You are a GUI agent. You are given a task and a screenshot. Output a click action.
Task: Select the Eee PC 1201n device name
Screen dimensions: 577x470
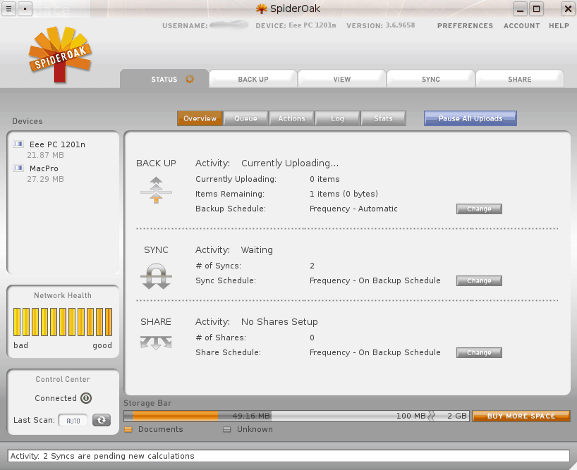(x=57, y=144)
